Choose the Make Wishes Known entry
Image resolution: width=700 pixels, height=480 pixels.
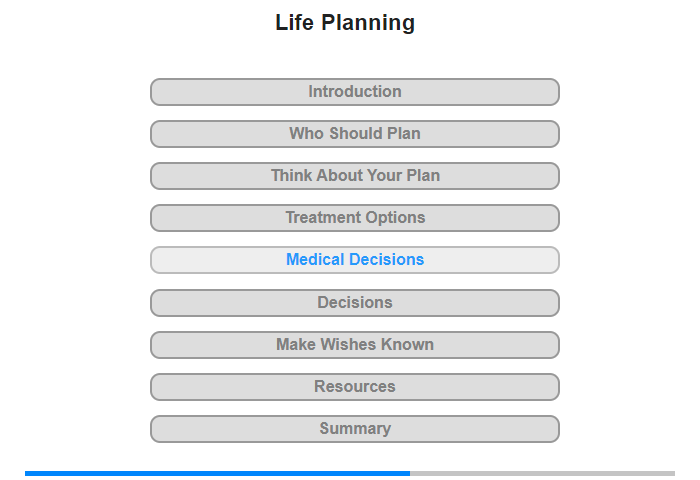click(354, 345)
